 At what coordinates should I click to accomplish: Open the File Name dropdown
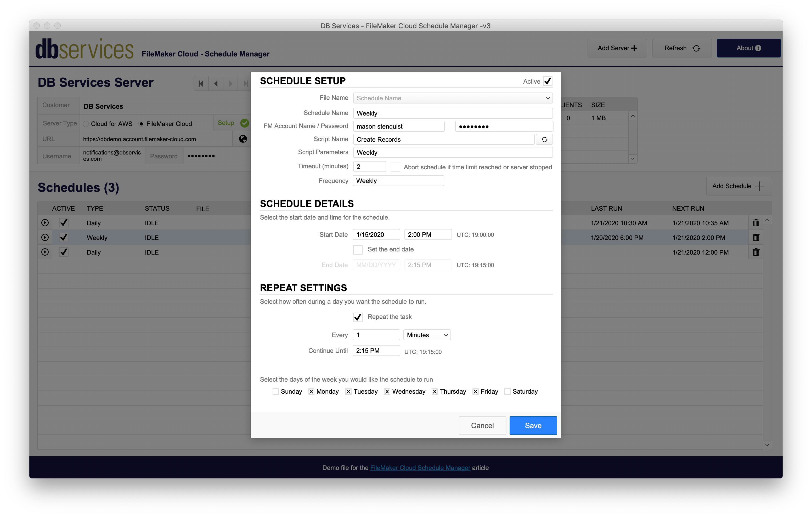[453, 98]
